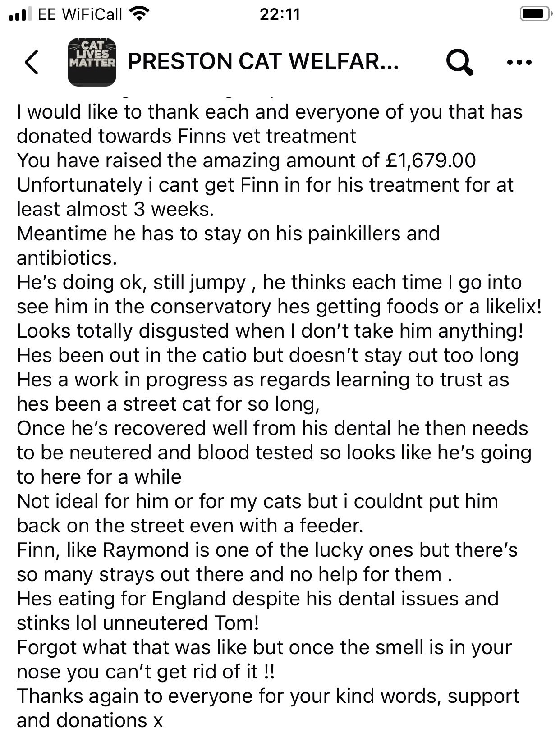Tap the closing line "and donations x"
Image resolution: width=560 pixels, height=733 pixels.
click(x=89, y=720)
